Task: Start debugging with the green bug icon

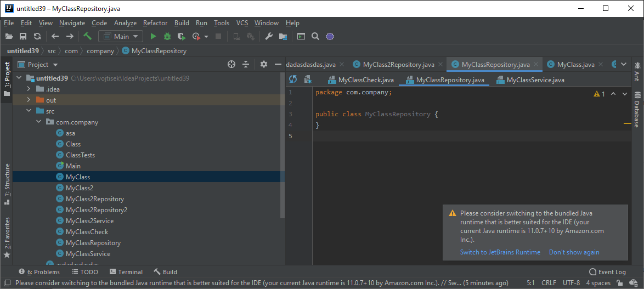Action: coord(167,37)
